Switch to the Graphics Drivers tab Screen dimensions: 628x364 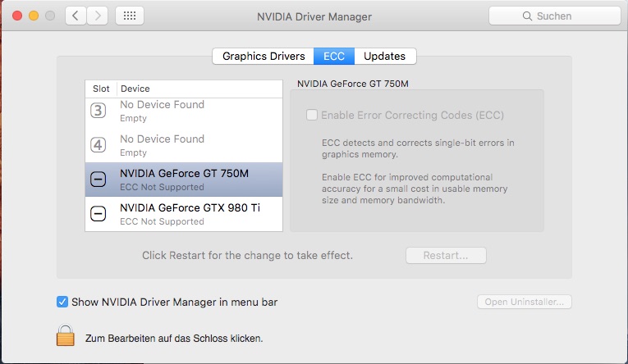pyautogui.click(x=264, y=56)
